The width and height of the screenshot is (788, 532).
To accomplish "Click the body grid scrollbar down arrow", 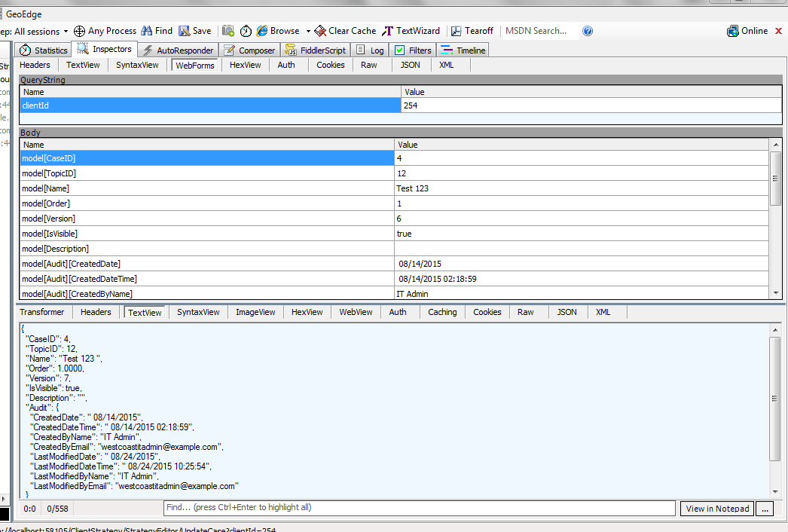I will point(776,293).
